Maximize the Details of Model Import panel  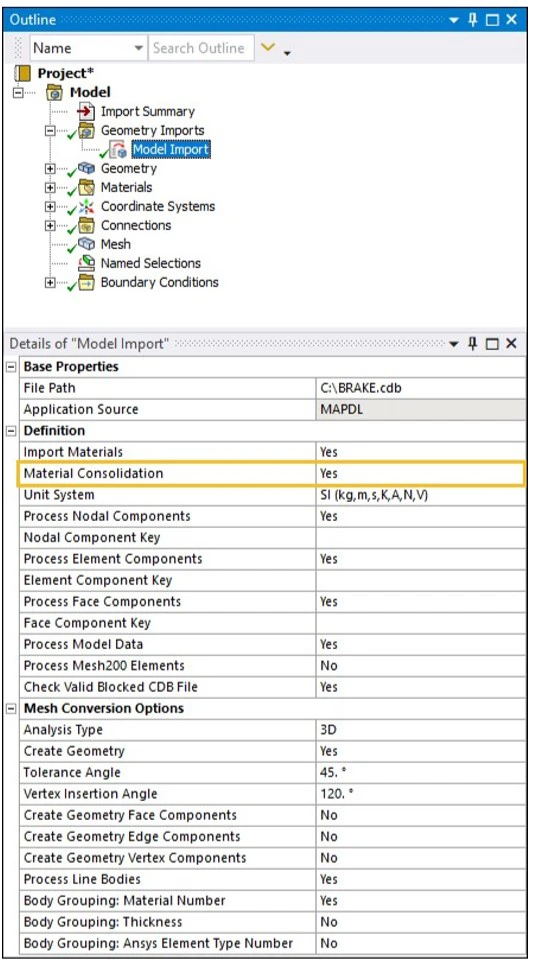pos(492,343)
